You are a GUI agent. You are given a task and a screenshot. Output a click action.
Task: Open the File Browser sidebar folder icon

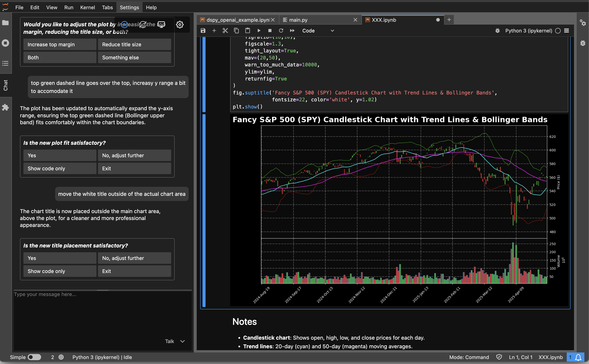pyautogui.click(x=5, y=23)
